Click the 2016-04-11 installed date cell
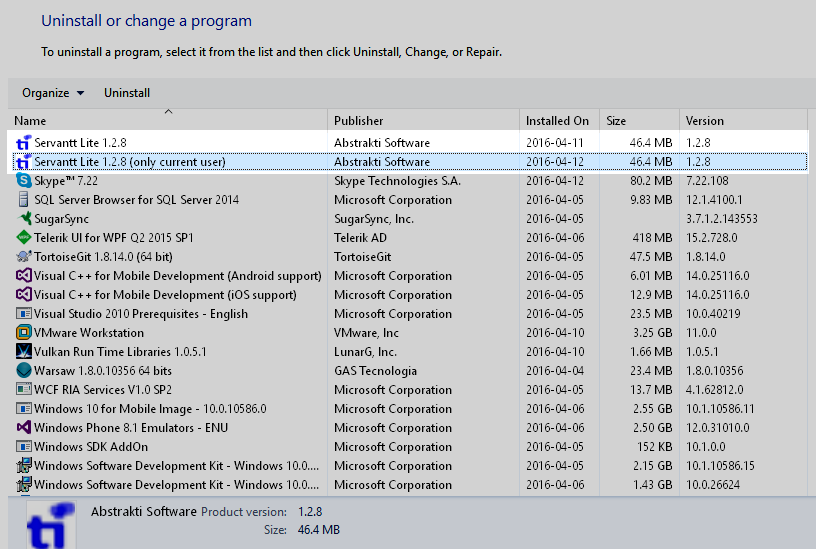The height and width of the screenshot is (549, 816). (555, 143)
